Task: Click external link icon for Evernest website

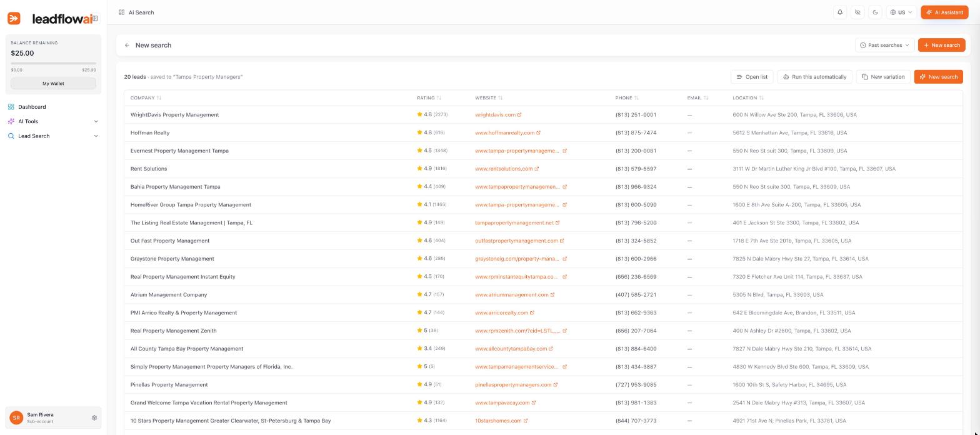Action: (565, 151)
